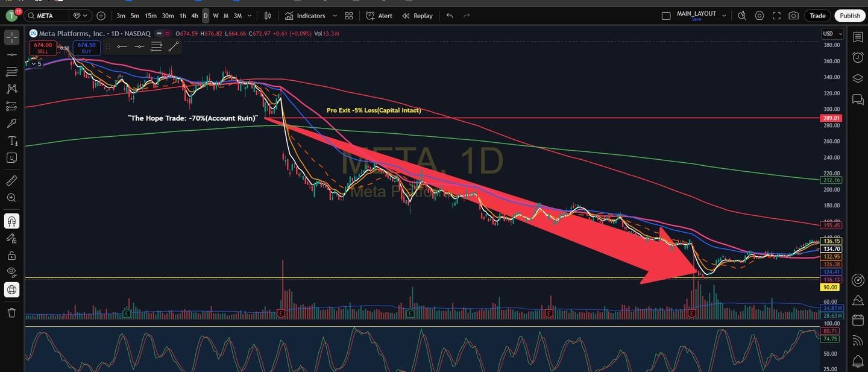Start bar Replay mode
The width and height of the screenshot is (868, 372).
(417, 16)
